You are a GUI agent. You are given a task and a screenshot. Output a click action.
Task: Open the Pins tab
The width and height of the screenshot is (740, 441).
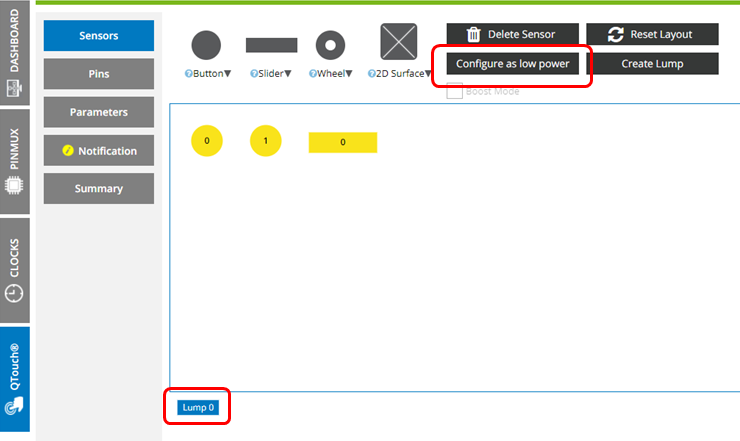[x=99, y=74]
